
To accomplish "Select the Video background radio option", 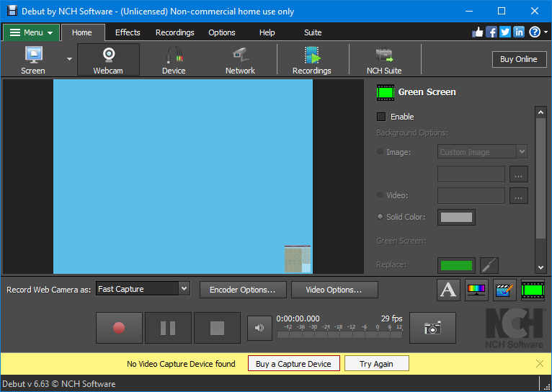I will (x=380, y=195).
